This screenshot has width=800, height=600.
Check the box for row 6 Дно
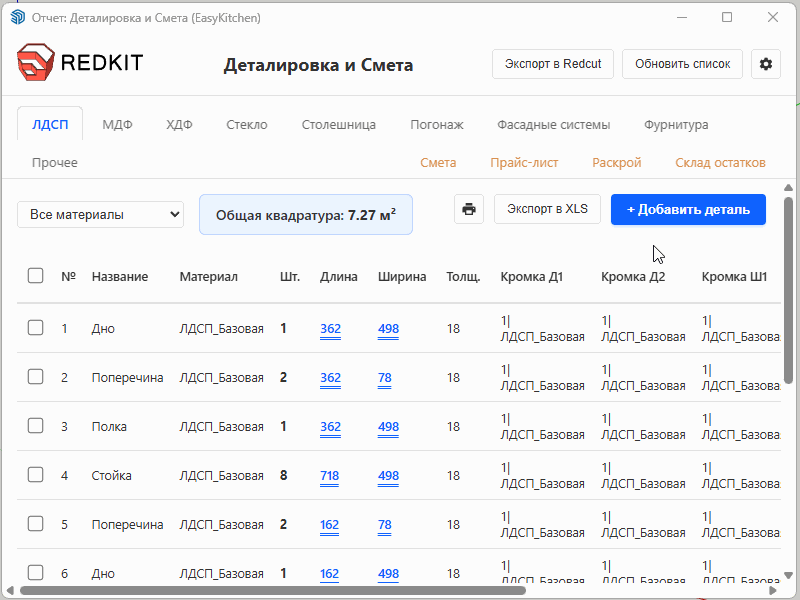coord(35,572)
